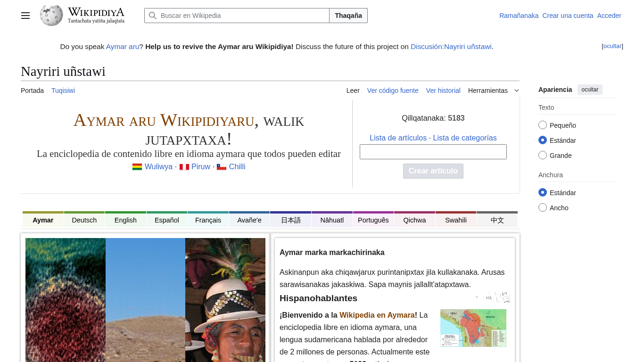The height and width of the screenshot is (362, 644).
Task: Select the 日本語 language tab
Action: 291,220
